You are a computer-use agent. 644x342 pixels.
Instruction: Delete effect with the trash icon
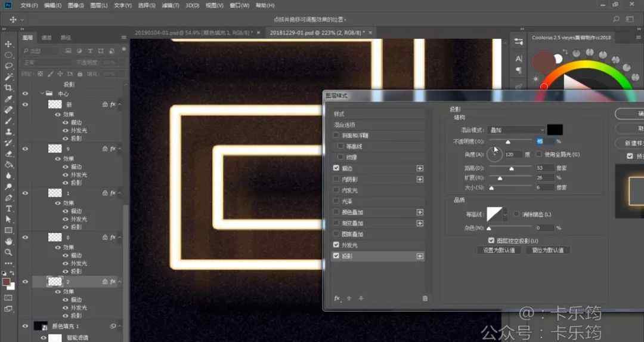[x=425, y=298]
